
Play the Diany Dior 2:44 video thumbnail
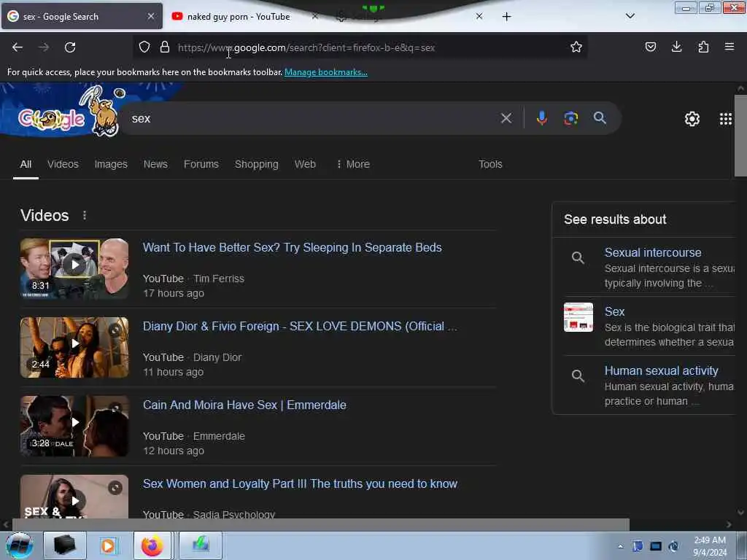(74, 347)
